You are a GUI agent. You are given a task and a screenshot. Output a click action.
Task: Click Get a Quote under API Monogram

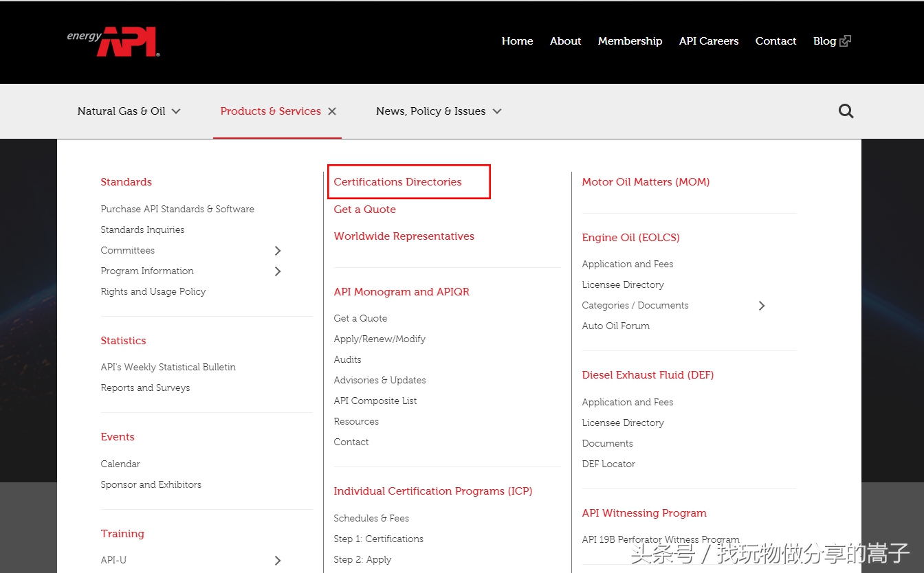[x=360, y=318]
